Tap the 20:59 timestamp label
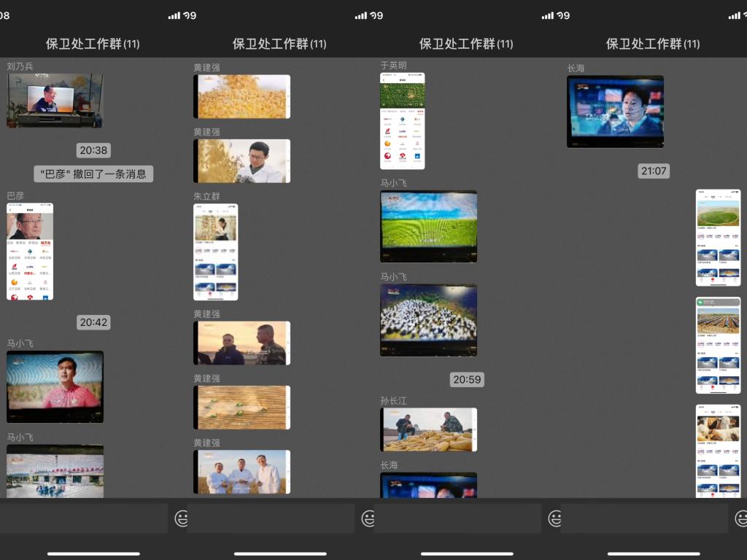Viewport: 747px width, 560px height. (467, 379)
